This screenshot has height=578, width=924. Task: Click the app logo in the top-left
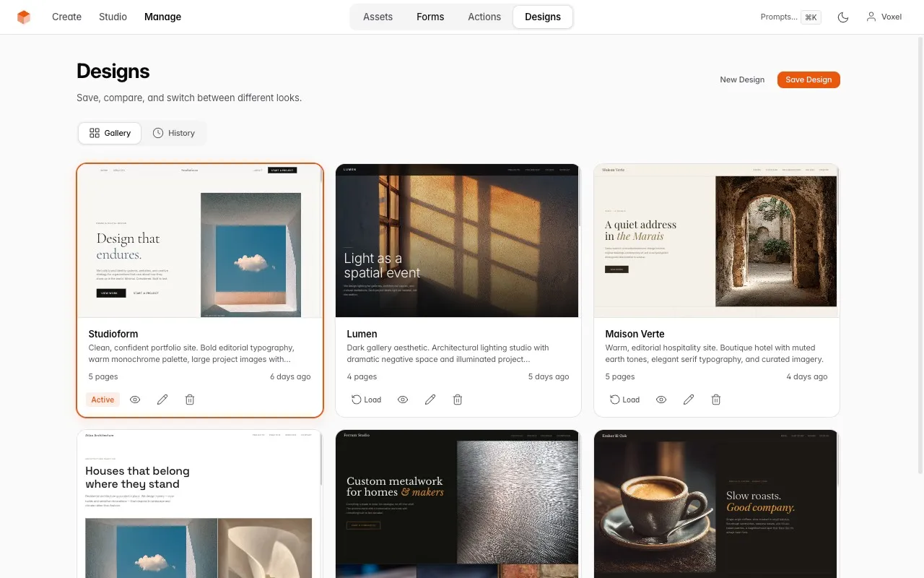(x=24, y=17)
